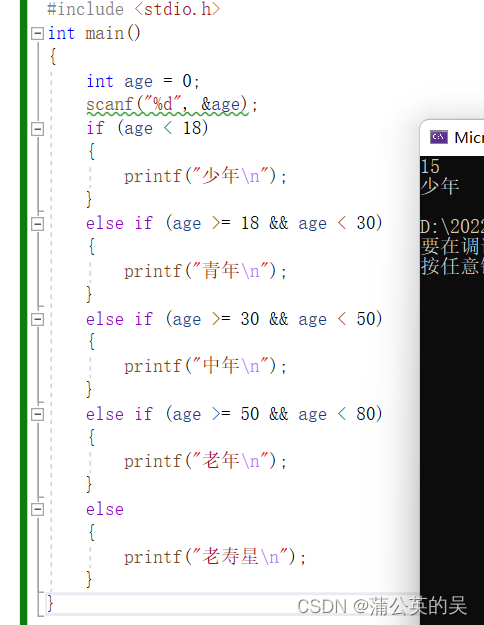Click the console window title bar text

(x=469, y=138)
